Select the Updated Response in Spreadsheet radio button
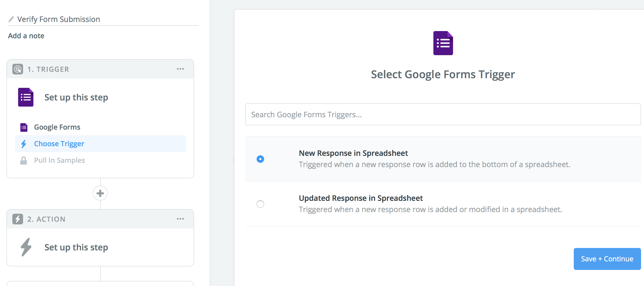 (260, 204)
